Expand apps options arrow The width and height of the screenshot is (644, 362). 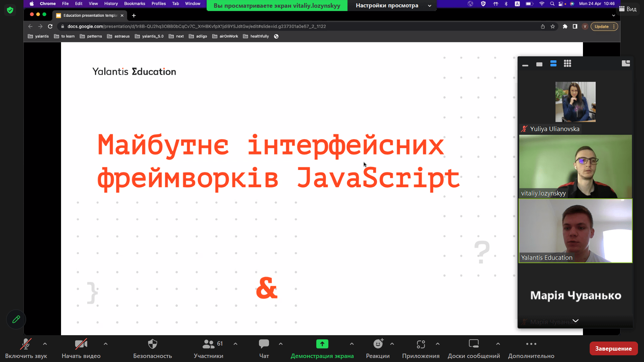(x=438, y=344)
